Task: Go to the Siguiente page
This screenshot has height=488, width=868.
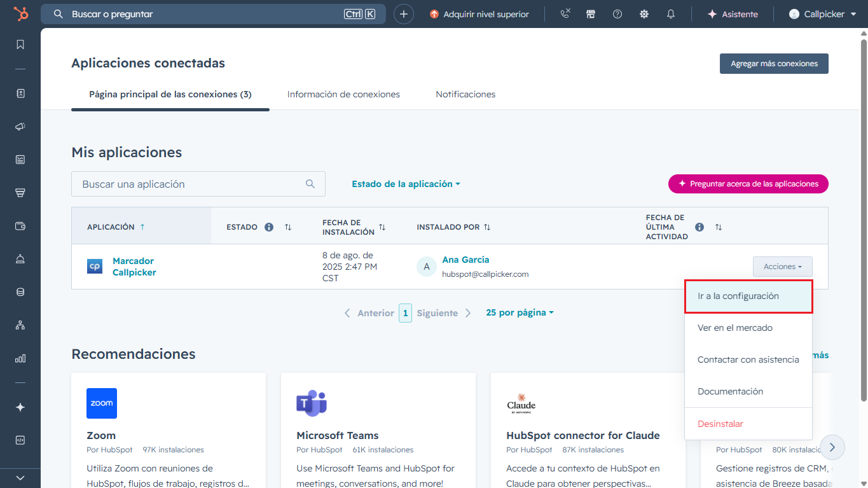Action: click(444, 313)
